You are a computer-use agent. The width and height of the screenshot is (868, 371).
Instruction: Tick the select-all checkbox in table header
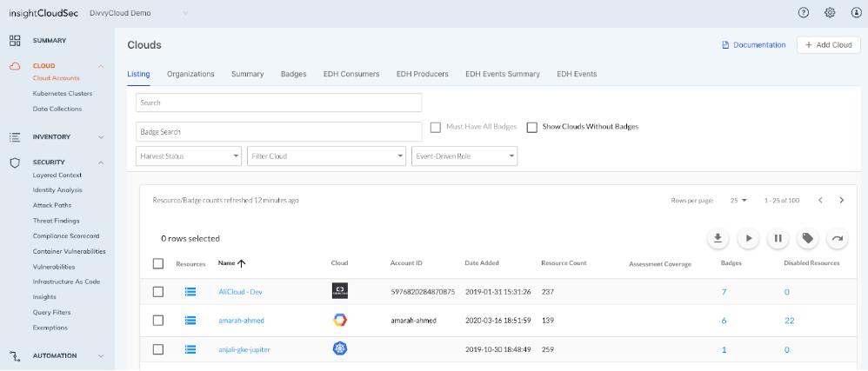(158, 263)
